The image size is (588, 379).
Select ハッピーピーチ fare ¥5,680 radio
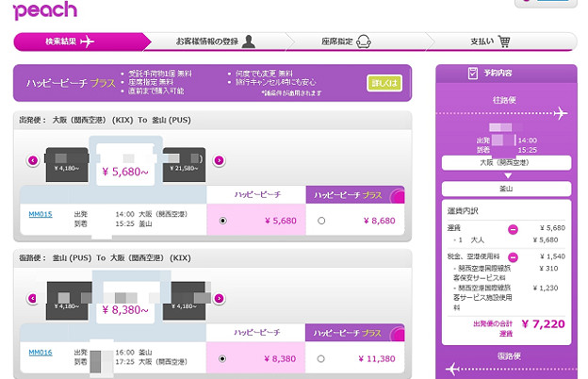tap(222, 221)
